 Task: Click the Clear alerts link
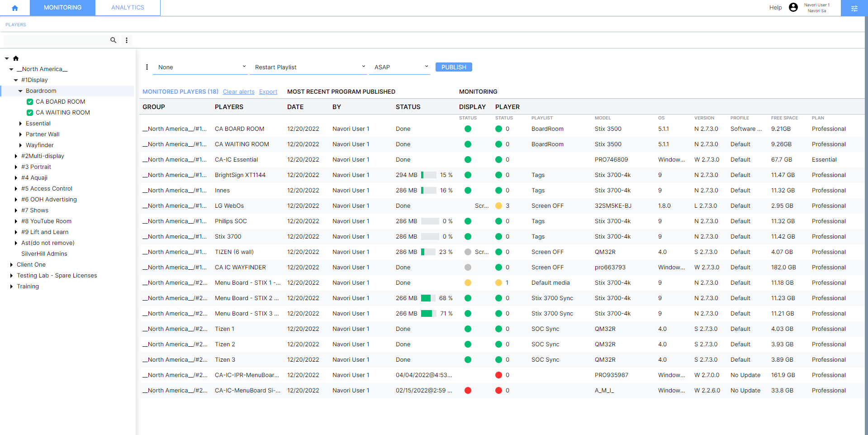pos(238,92)
